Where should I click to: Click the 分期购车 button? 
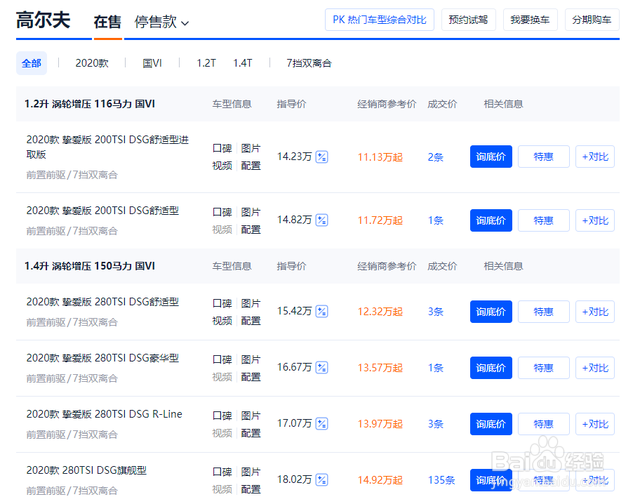(x=592, y=20)
